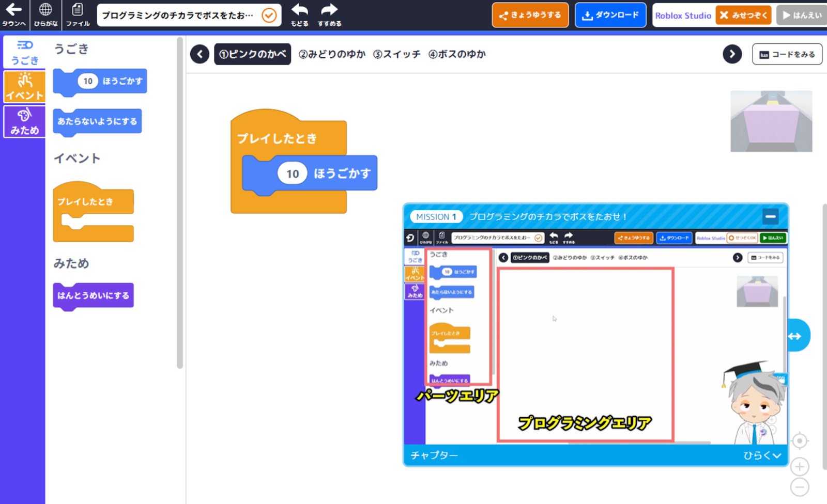The width and height of the screenshot is (827, 504).
Task: Click the pink wall preview thumbnail
Action: [x=771, y=121]
